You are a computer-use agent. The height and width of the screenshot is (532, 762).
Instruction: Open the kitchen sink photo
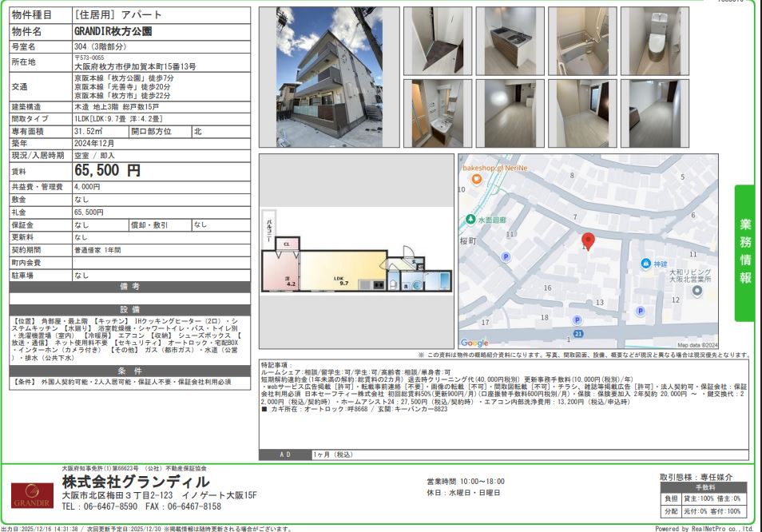point(510,41)
